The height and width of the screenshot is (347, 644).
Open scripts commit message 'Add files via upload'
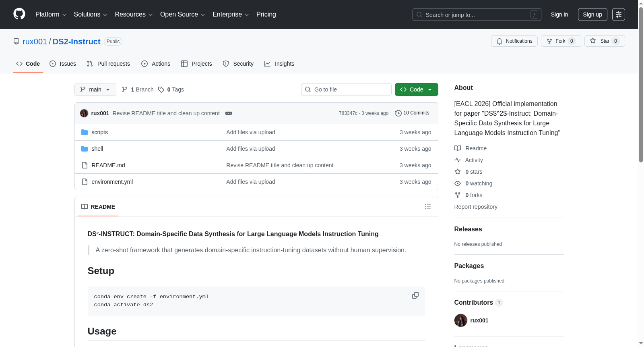click(x=251, y=132)
